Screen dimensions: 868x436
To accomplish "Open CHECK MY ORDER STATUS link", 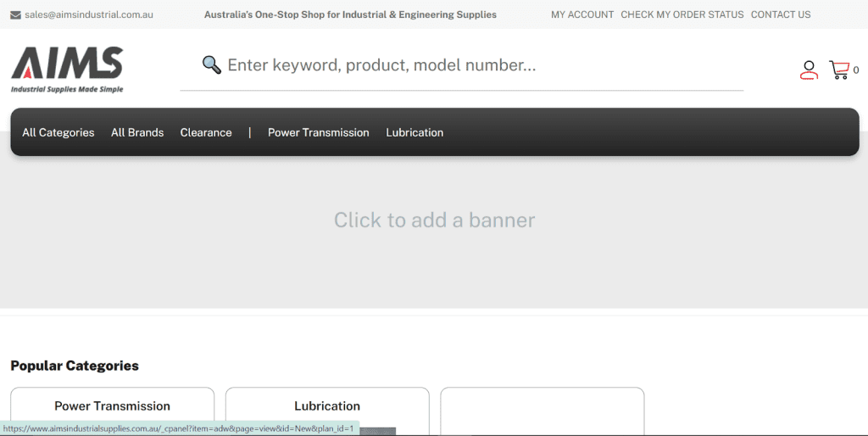I will point(682,14).
